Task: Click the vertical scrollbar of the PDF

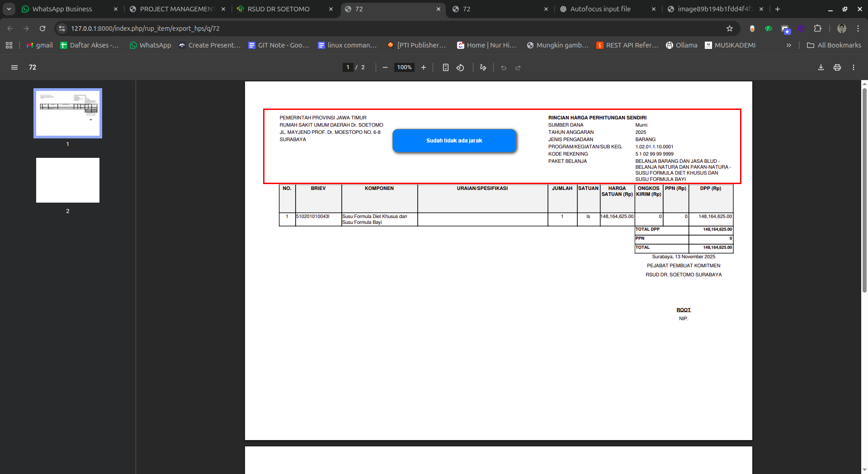Action: [864, 190]
